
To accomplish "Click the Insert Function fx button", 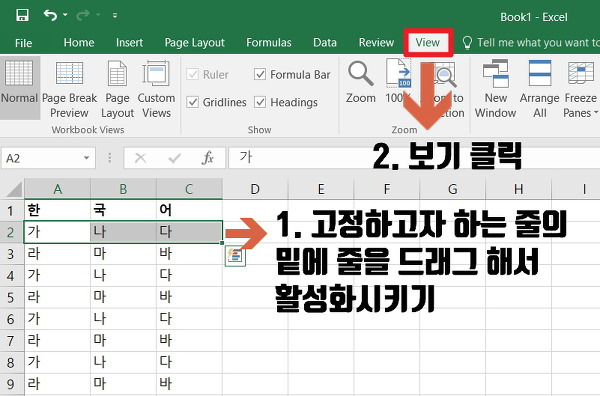I will click(208, 158).
